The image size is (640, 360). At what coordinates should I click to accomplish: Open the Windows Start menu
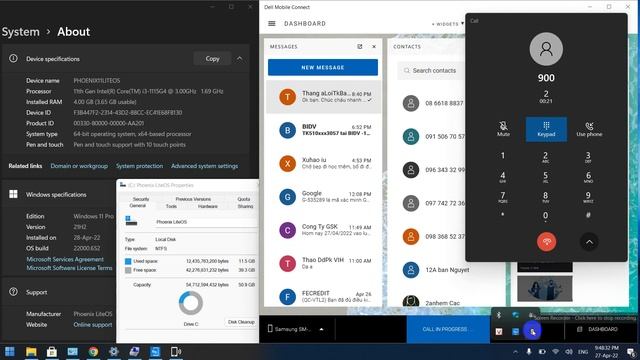[x=10, y=351]
